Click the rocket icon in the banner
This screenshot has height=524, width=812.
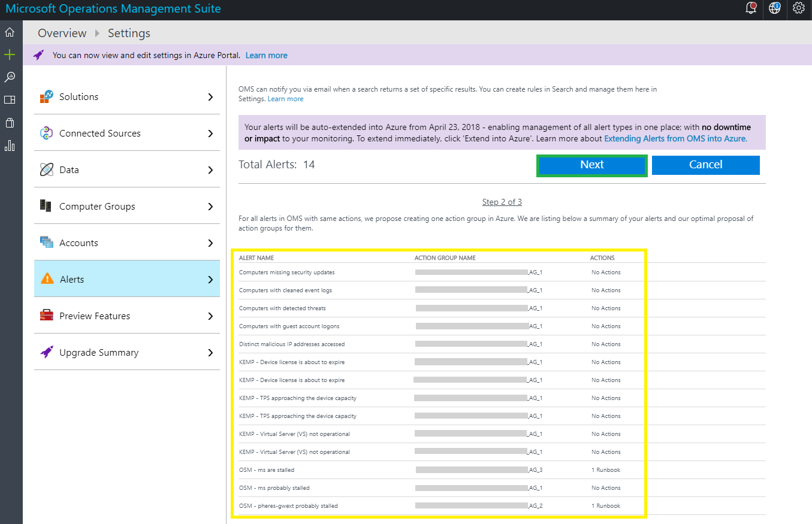click(x=39, y=55)
